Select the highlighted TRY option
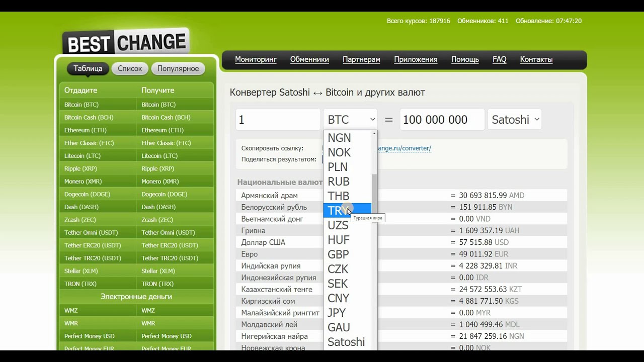The height and width of the screenshot is (362, 644). click(347, 211)
